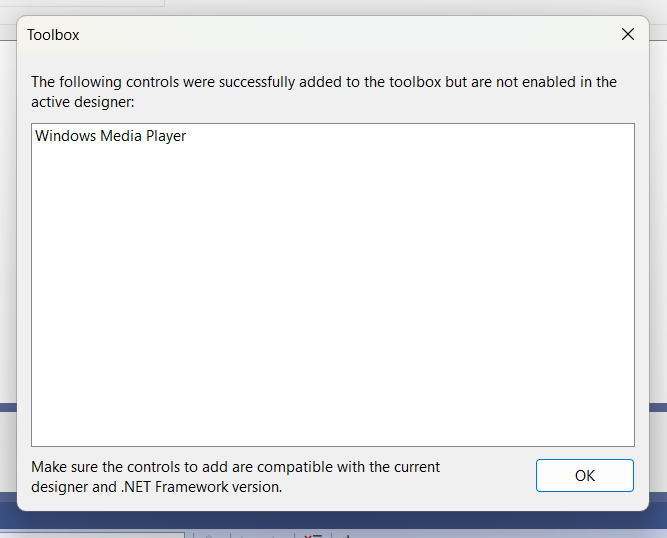Click the gray dialog area left of OK
The image size is (667, 538).
[x=487, y=476]
